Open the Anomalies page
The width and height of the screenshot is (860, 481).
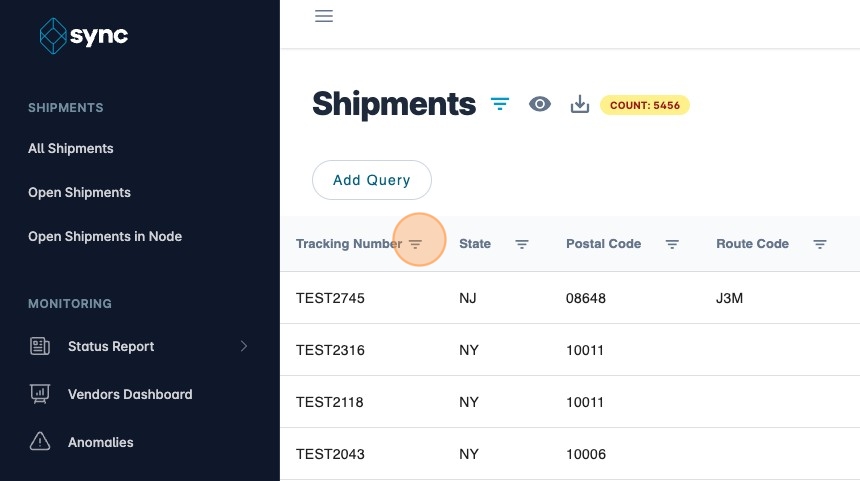(100, 442)
